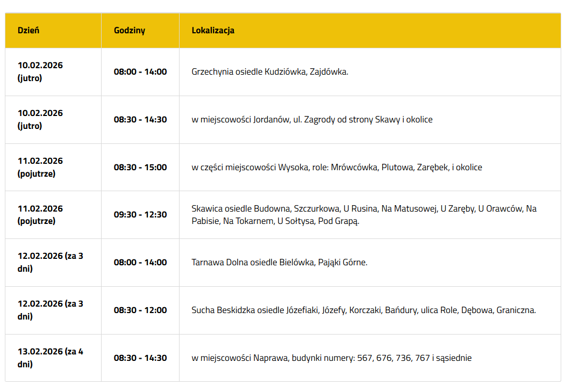This screenshot has width=565, height=392.
Task: Select the 09:30 - 12:30 time cell
Action: click(x=140, y=215)
